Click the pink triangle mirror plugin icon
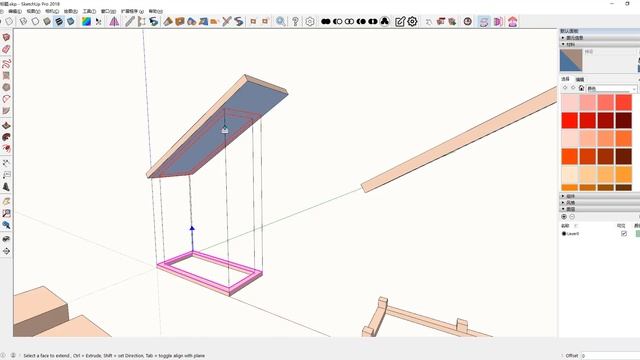Image resolution: width=640 pixels, height=360 pixels. (114, 21)
